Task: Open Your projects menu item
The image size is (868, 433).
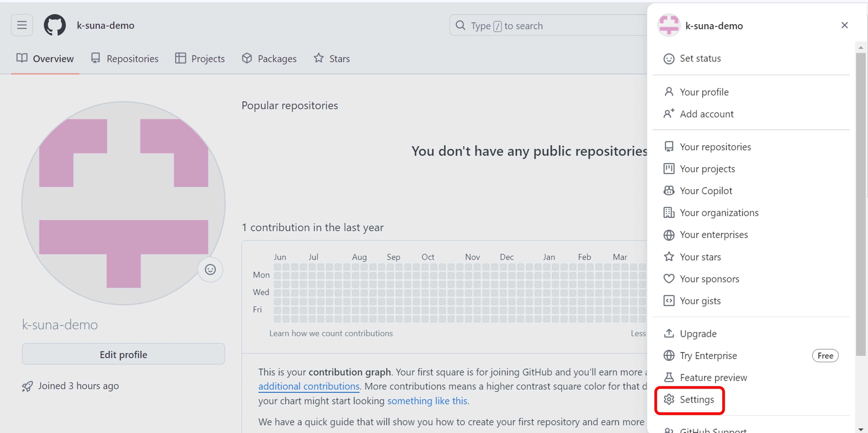Action: click(751, 169)
